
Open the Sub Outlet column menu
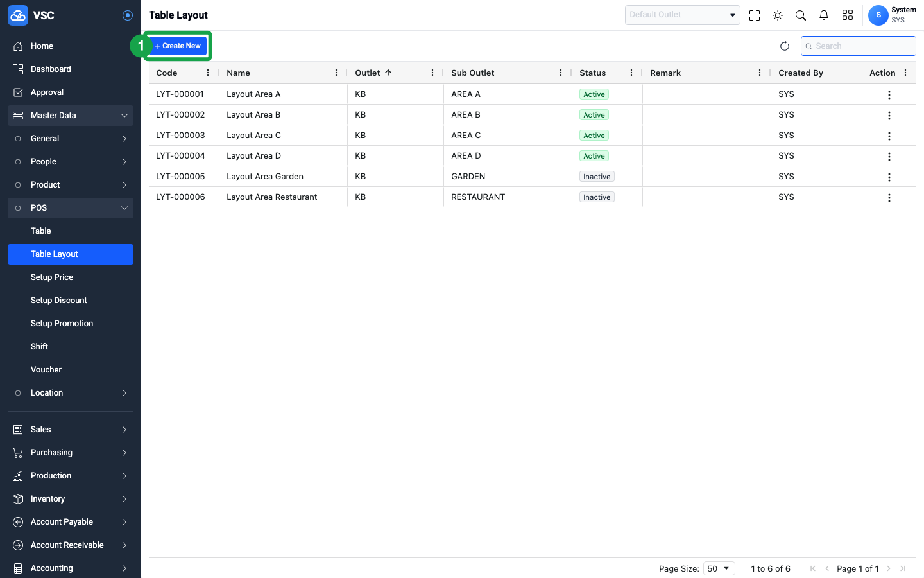pos(561,73)
